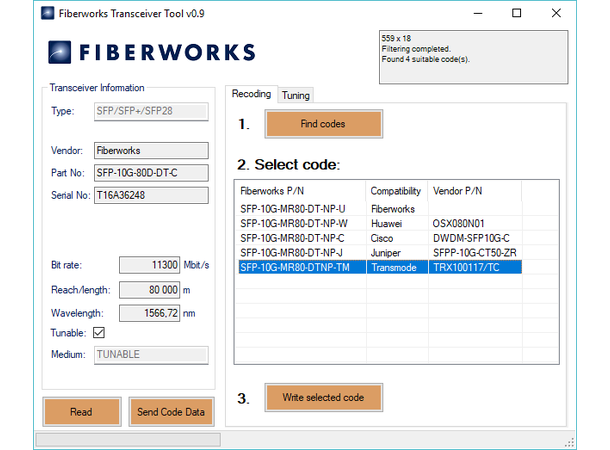610x450 pixels.
Task: Toggle the Tunable checkbox
Action: click(99, 333)
